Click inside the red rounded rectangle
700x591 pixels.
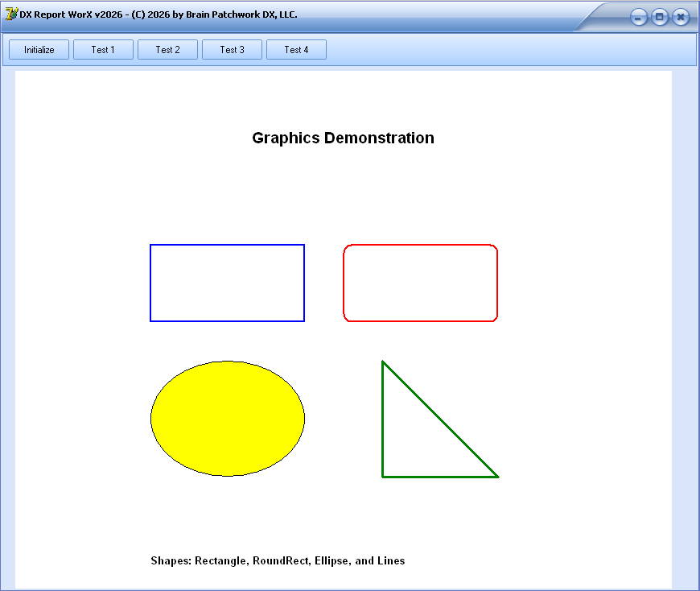tap(420, 283)
